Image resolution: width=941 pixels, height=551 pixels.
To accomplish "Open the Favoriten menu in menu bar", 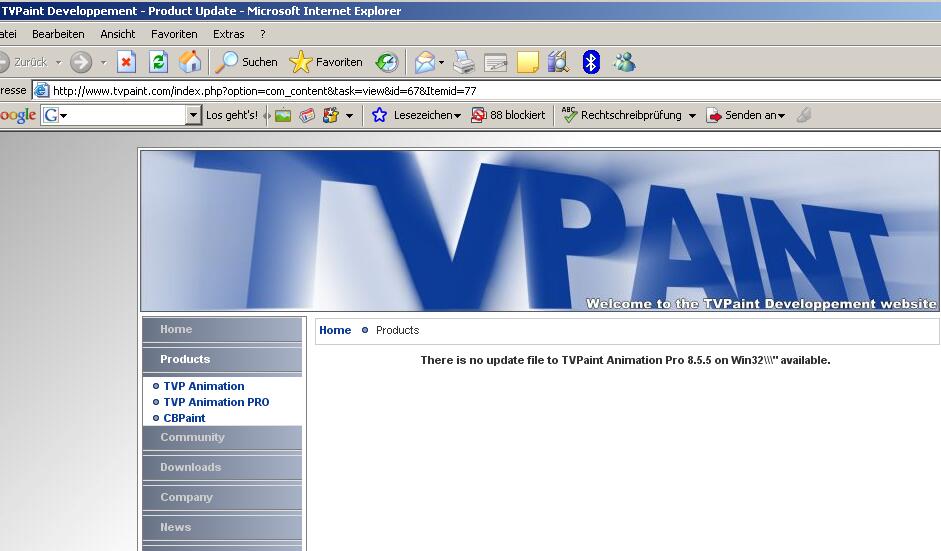I will click(174, 34).
